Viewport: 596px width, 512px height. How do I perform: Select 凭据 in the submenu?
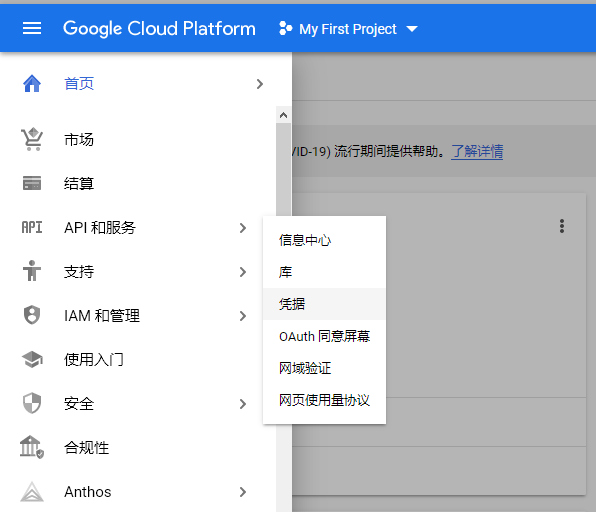[324, 304]
